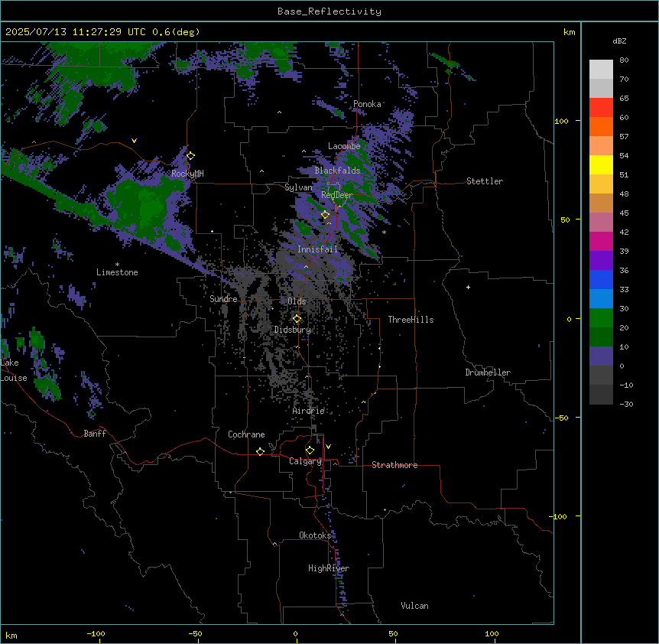The height and width of the screenshot is (644, 659).
Task: Click the RedDeer city label
Action: [x=337, y=195]
